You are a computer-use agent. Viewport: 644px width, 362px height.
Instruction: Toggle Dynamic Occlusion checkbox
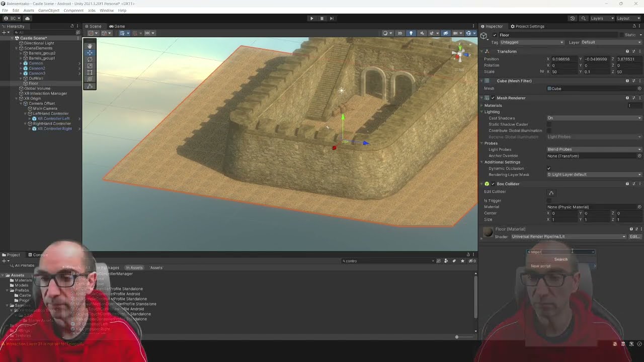pyautogui.click(x=549, y=168)
